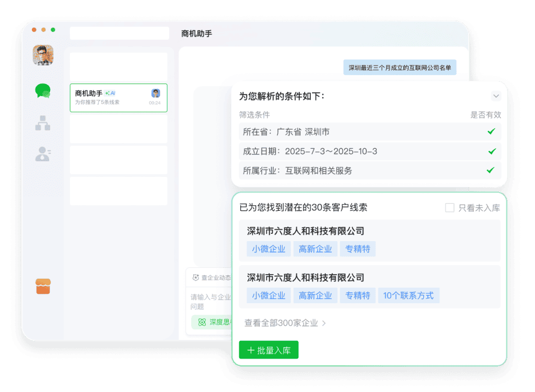
Task: Open the orange store icon in sidebar
Action: pos(43,286)
